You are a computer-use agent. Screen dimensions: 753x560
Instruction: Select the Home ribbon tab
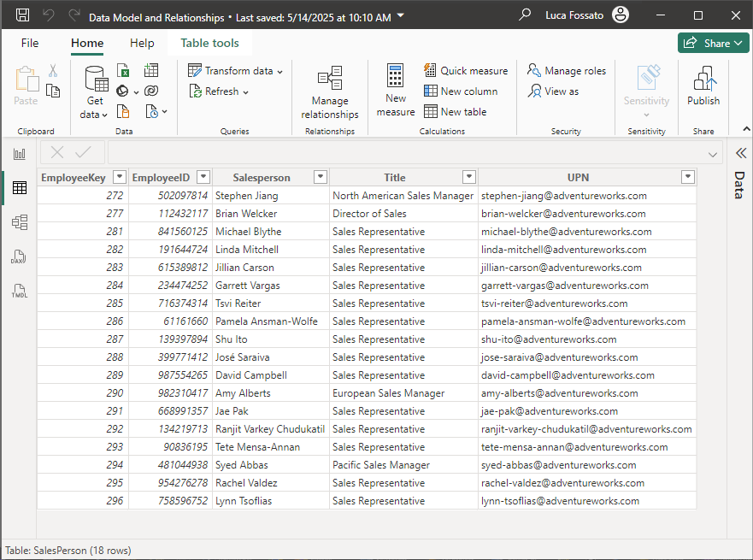[x=87, y=44]
